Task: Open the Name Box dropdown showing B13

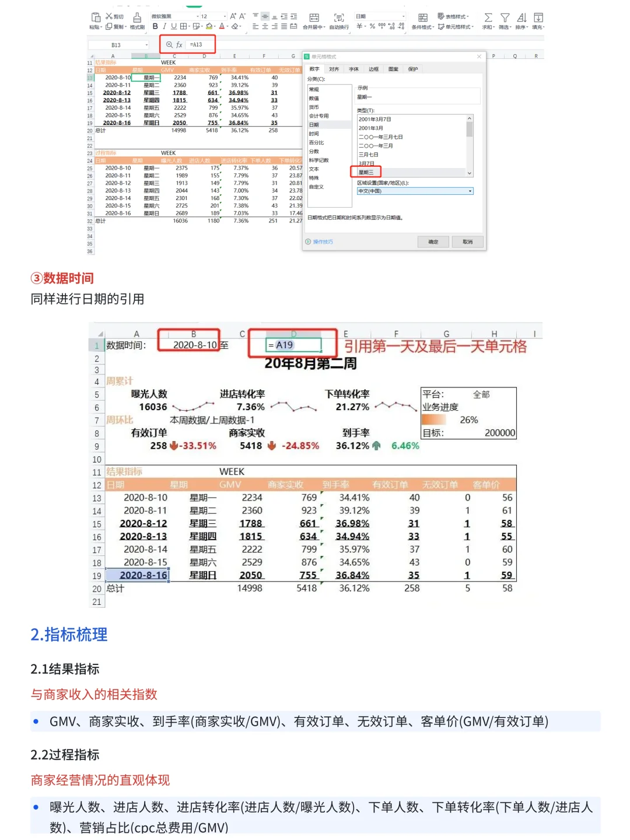Action: pyautogui.click(x=146, y=45)
